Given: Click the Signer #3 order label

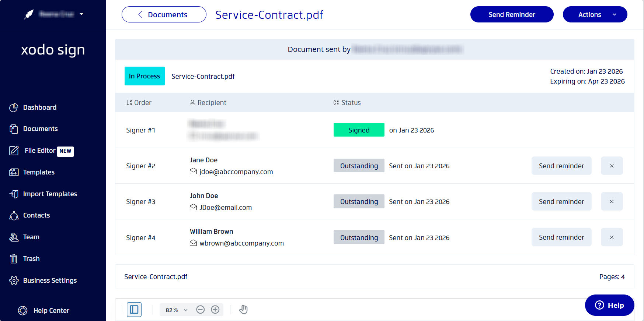Looking at the screenshot, I should coord(141,202).
